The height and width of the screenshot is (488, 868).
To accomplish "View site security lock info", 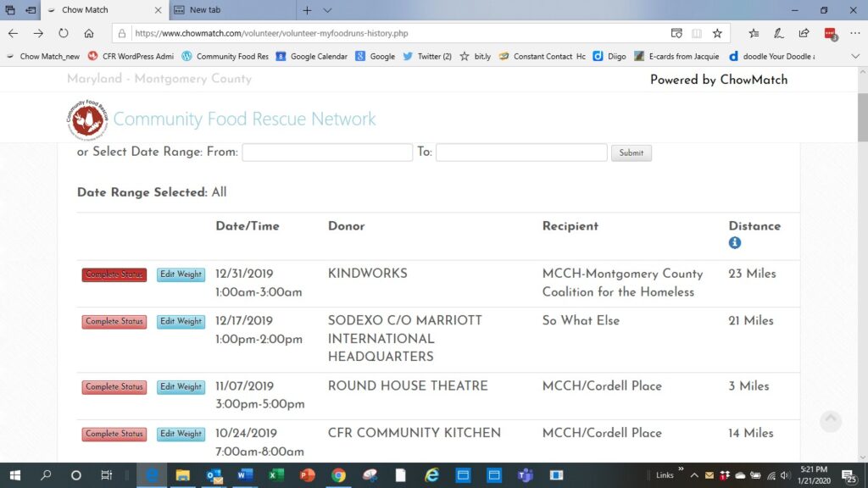I will [x=122, y=33].
